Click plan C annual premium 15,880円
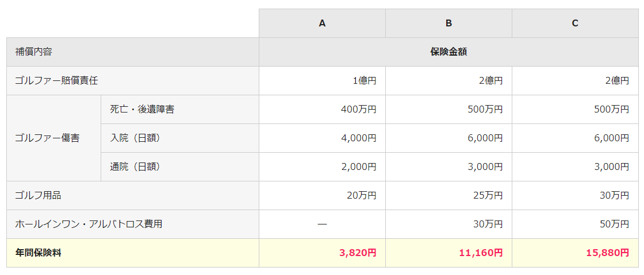The height and width of the screenshot is (275, 644). [607, 253]
